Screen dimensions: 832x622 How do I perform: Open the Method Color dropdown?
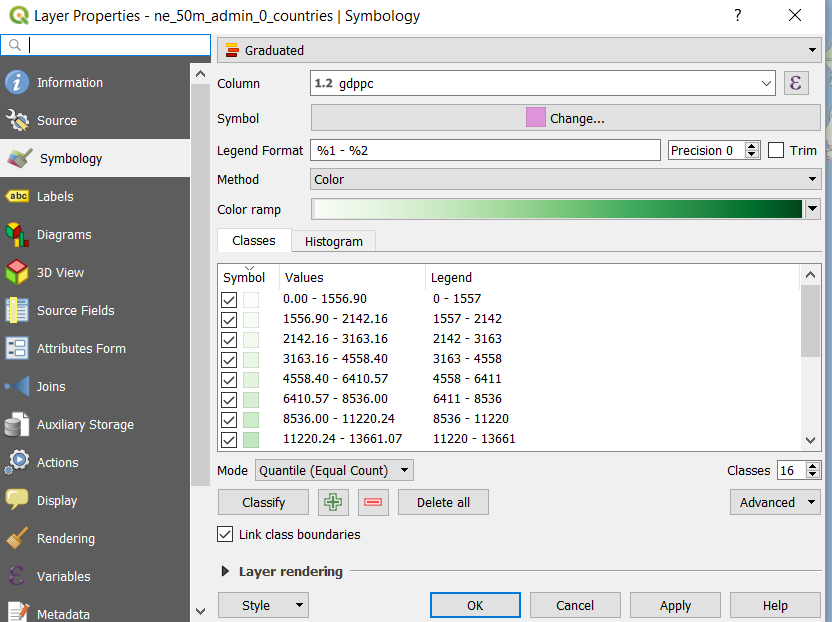[565, 179]
